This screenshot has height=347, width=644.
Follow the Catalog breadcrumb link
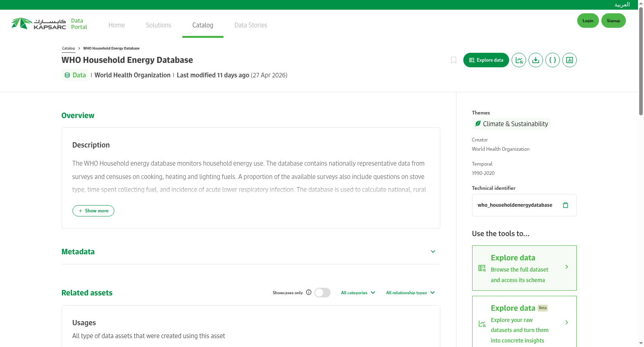pyautogui.click(x=68, y=48)
